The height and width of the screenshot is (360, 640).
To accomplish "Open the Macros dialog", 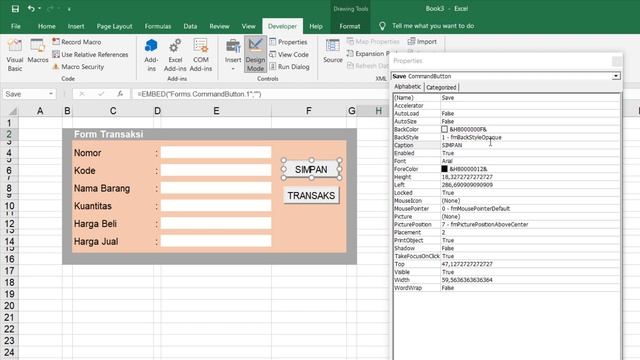I will (38, 51).
